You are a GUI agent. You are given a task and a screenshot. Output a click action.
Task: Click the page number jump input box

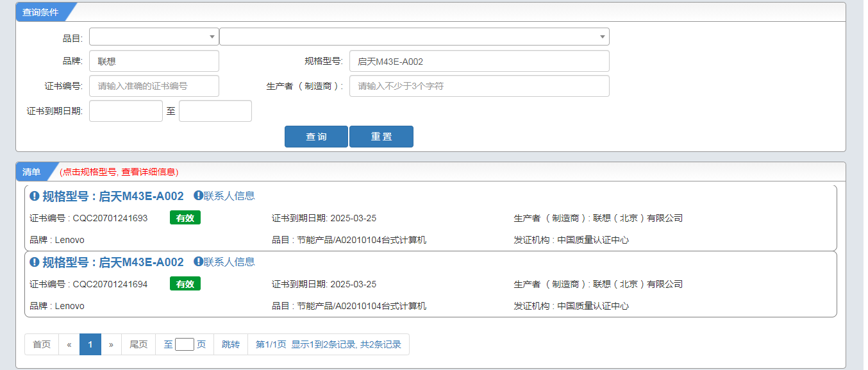pos(185,344)
